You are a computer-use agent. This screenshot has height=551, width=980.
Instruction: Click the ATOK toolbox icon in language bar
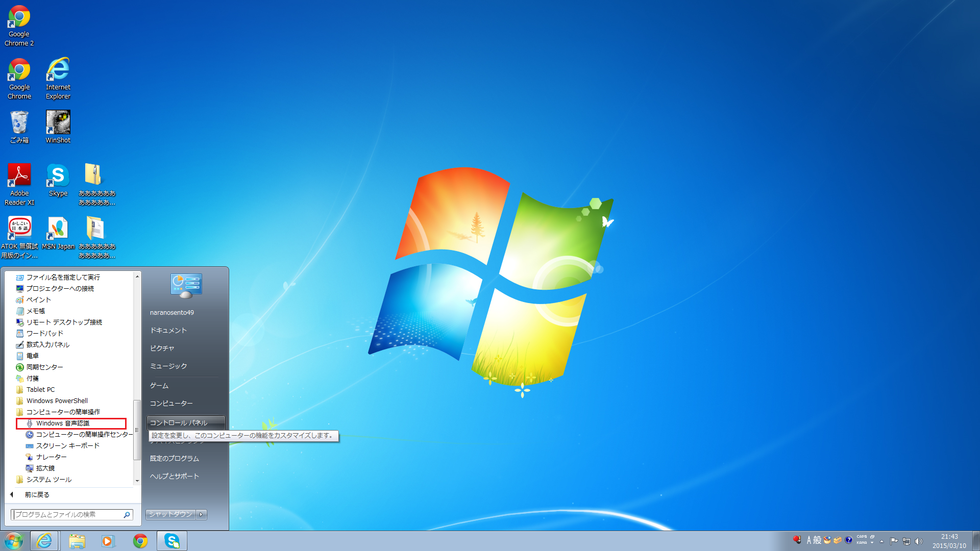coord(838,540)
